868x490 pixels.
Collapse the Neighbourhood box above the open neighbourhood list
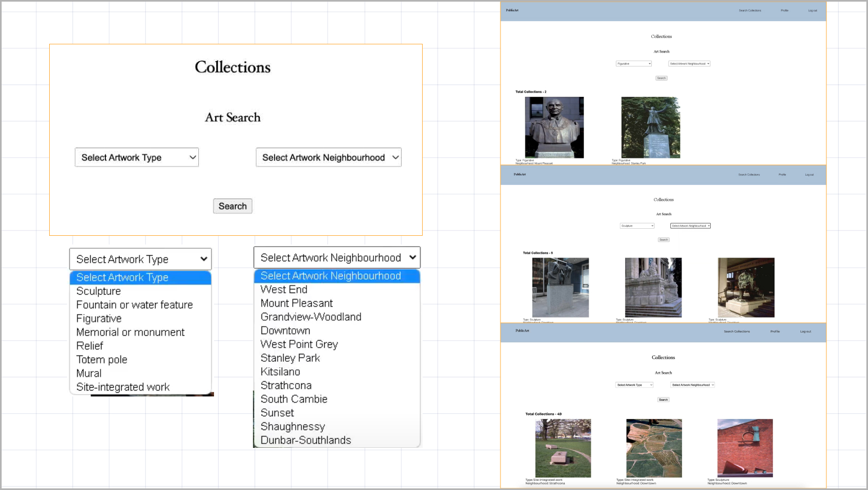(337, 257)
